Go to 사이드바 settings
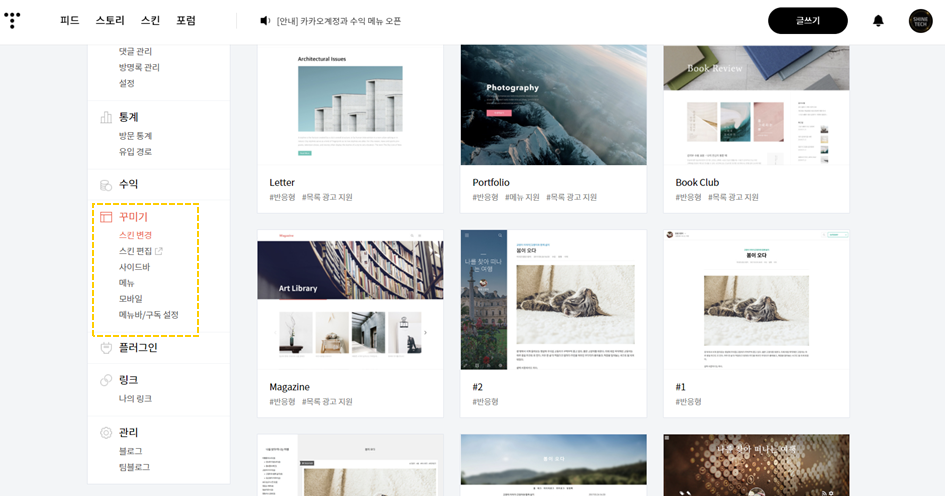The image size is (945, 496). tap(134, 267)
